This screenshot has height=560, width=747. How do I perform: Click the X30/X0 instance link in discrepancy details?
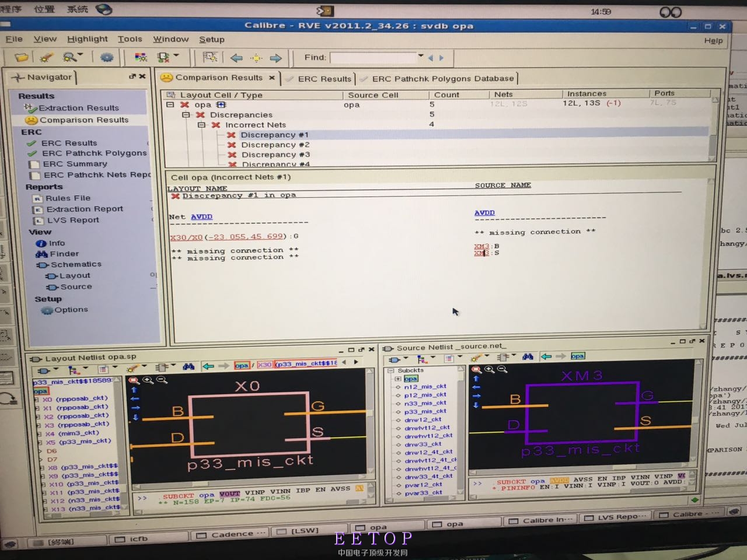pyautogui.click(x=186, y=237)
